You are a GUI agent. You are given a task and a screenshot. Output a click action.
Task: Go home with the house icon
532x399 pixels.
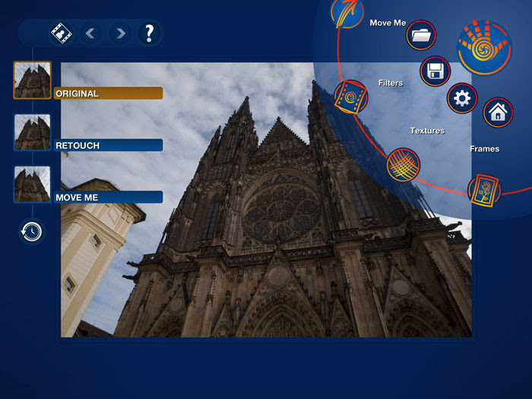(498, 112)
